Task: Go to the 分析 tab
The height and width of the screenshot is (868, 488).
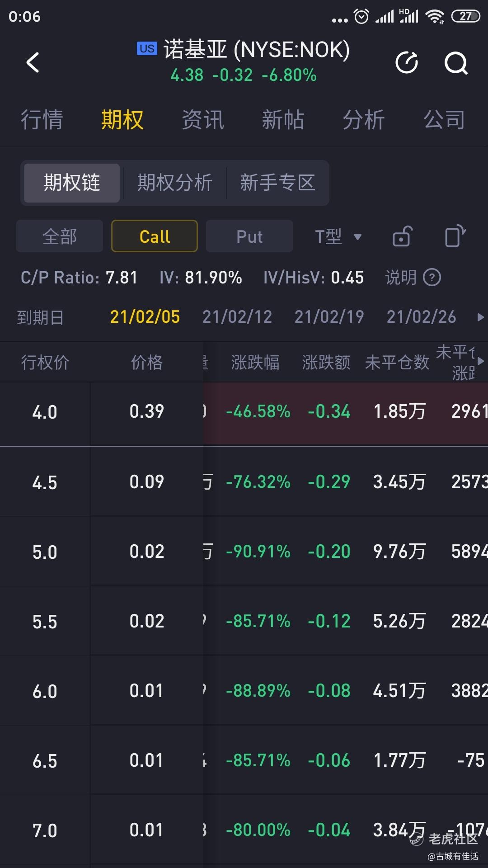Action: [363, 120]
